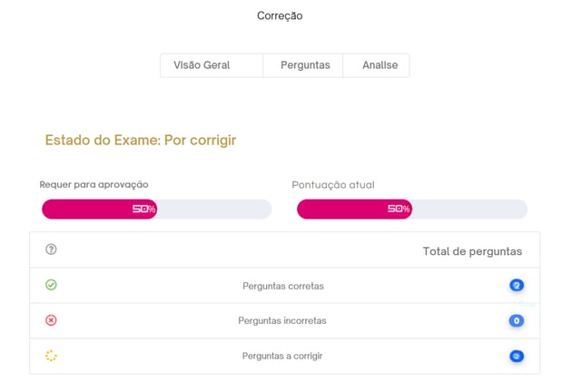This screenshot has width=572, height=392.
Task: Click the Pontuação atual progress bar
Action: (412, 209)
